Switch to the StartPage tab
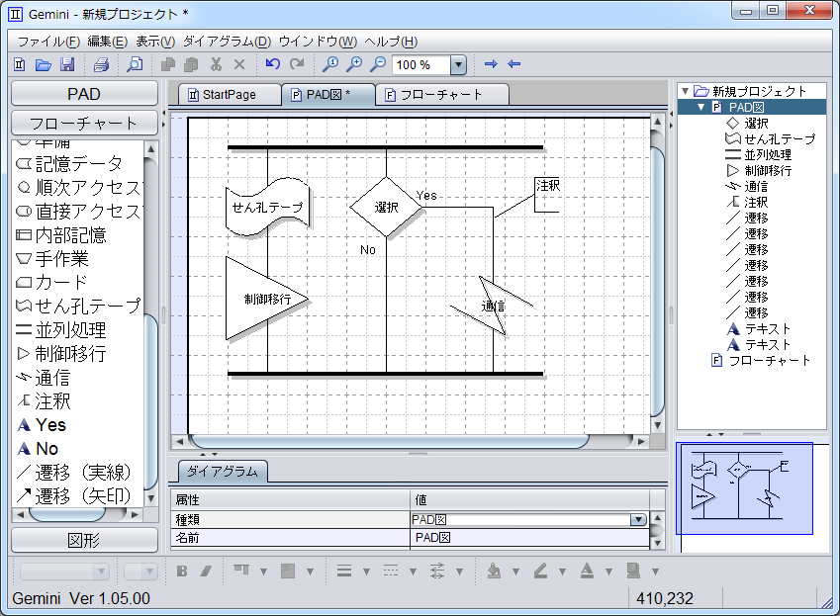The image size is (840, 616). [230, 95]
